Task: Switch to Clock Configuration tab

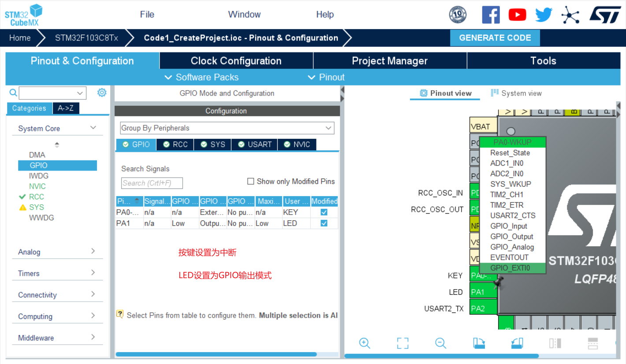Action: tap(236, 61)
